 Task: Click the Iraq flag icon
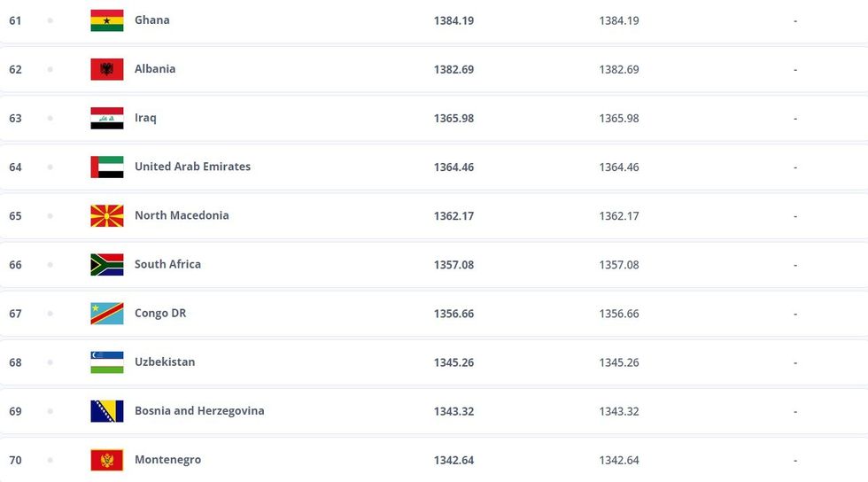[107, 118]
